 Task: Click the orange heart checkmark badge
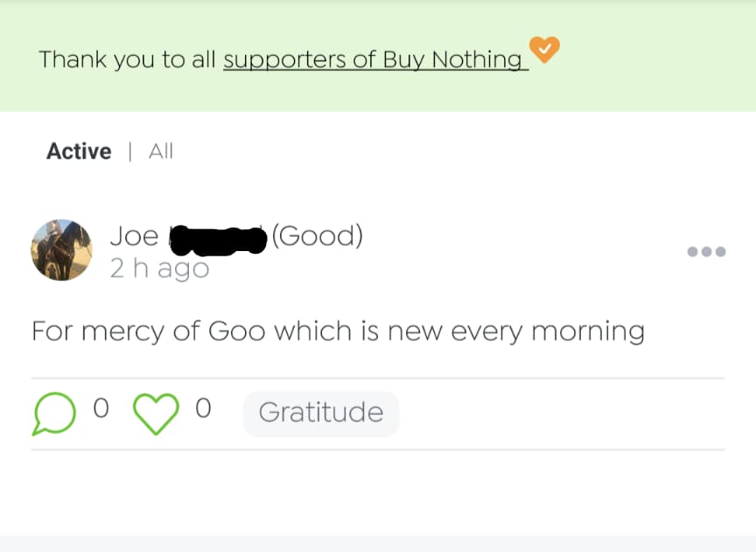(544, 51)
